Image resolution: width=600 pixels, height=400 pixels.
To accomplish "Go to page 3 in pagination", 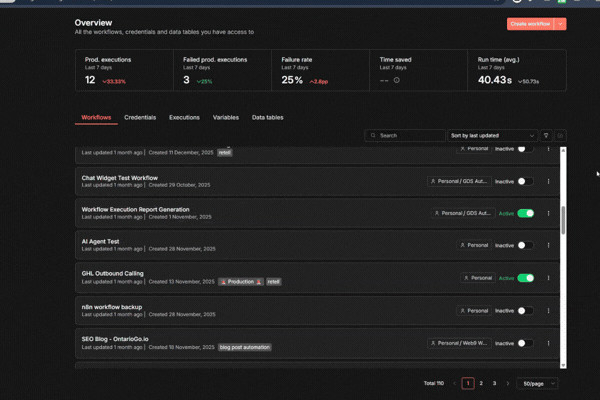I will (x=494, y=383).
